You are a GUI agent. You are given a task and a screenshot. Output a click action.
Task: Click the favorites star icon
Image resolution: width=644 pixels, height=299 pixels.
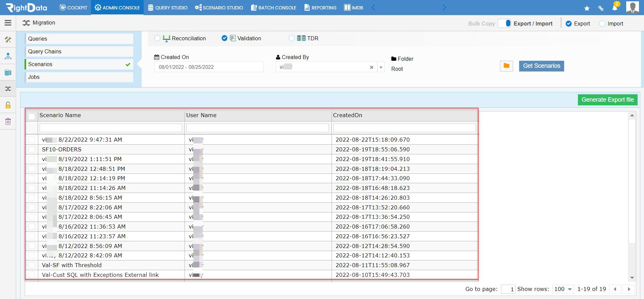[x=587, y=8]
